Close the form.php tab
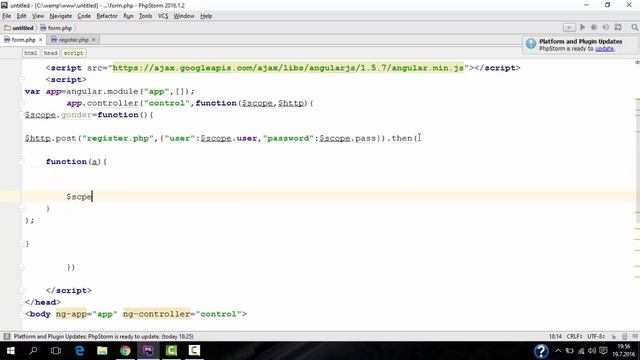Viewport: 640px width, 360px height. point(40,40)
